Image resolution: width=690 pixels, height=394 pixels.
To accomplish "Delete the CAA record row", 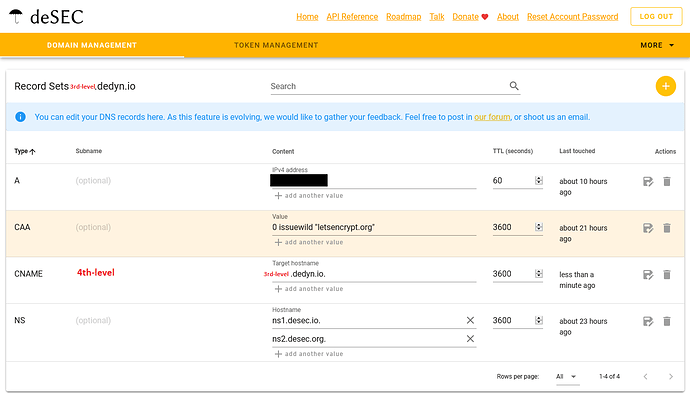I will coord(667,228).
